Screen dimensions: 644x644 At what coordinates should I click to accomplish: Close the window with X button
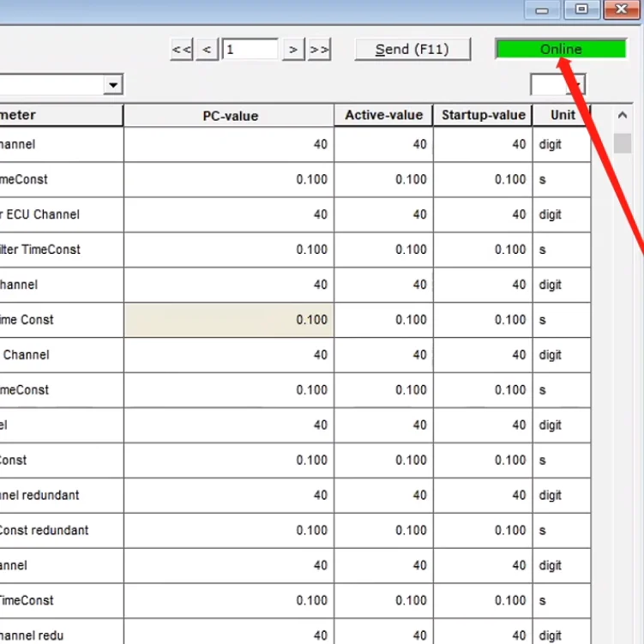[622, 9]
